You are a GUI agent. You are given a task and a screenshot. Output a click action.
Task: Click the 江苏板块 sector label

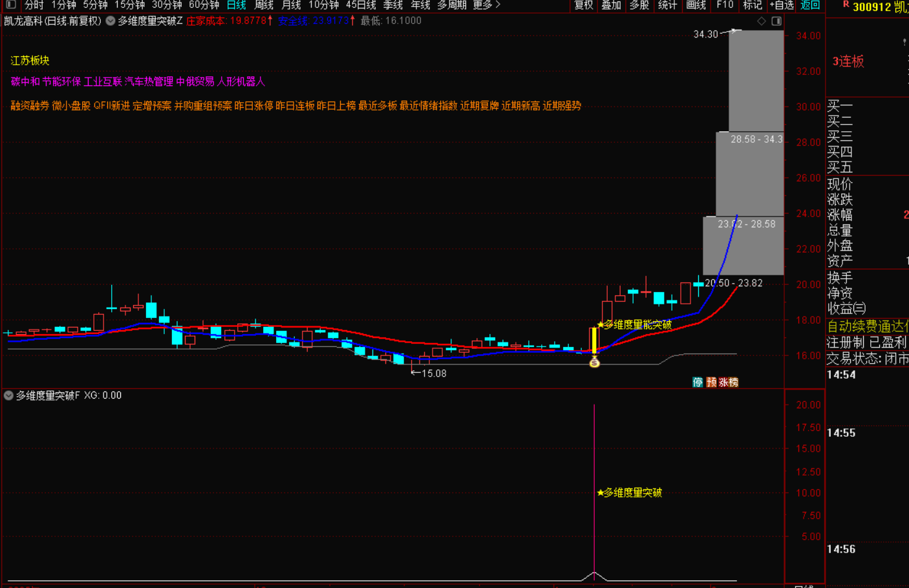[x=30, y=61]
